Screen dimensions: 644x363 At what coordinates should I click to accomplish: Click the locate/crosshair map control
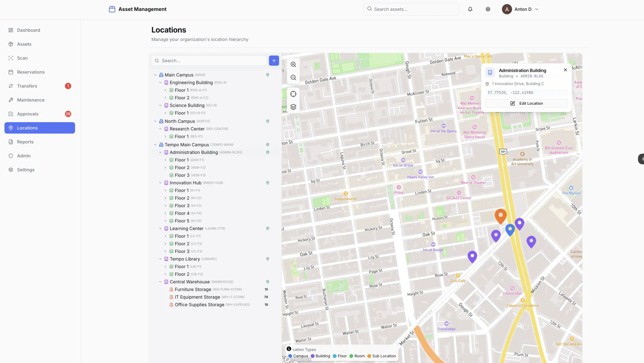pos(293,94)
